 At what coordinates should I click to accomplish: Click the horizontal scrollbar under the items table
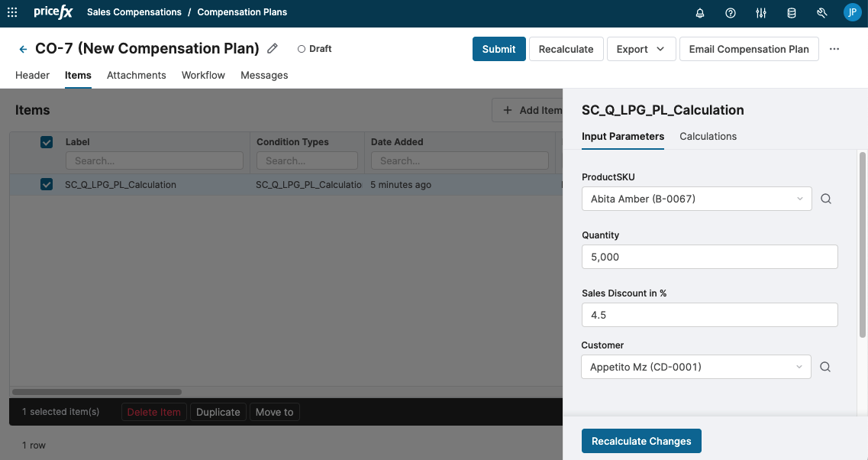(x=97, y=392)
